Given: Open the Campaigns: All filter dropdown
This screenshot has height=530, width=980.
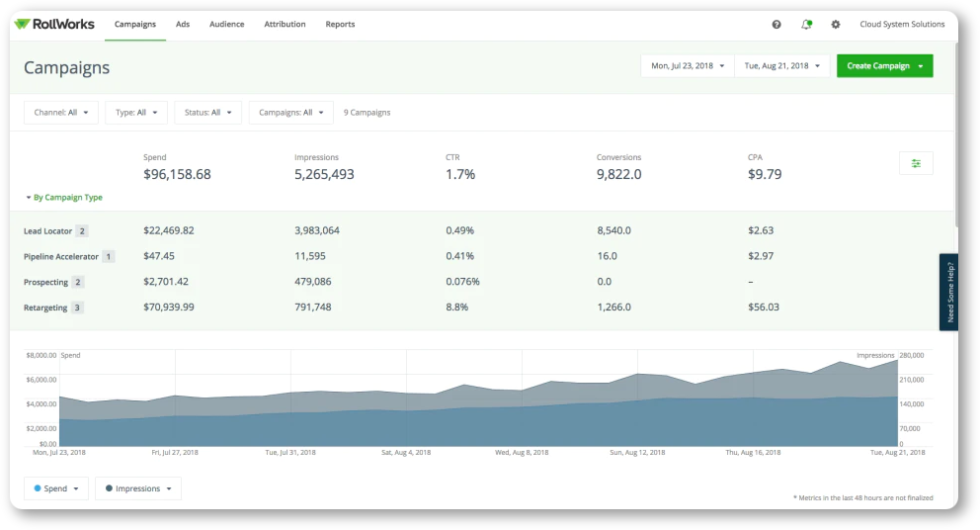Looking at the screenshot, I should tap(290, 113).
